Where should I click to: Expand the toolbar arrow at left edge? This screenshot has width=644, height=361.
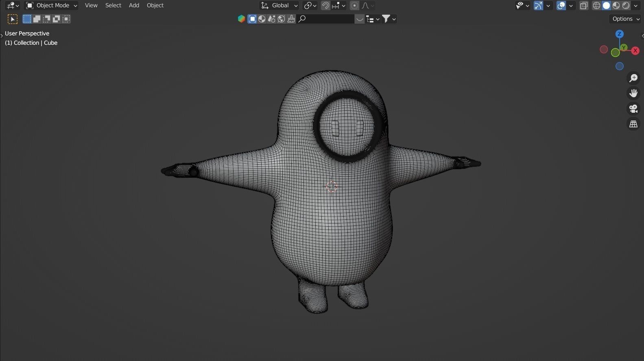click(x=2, y=35)
